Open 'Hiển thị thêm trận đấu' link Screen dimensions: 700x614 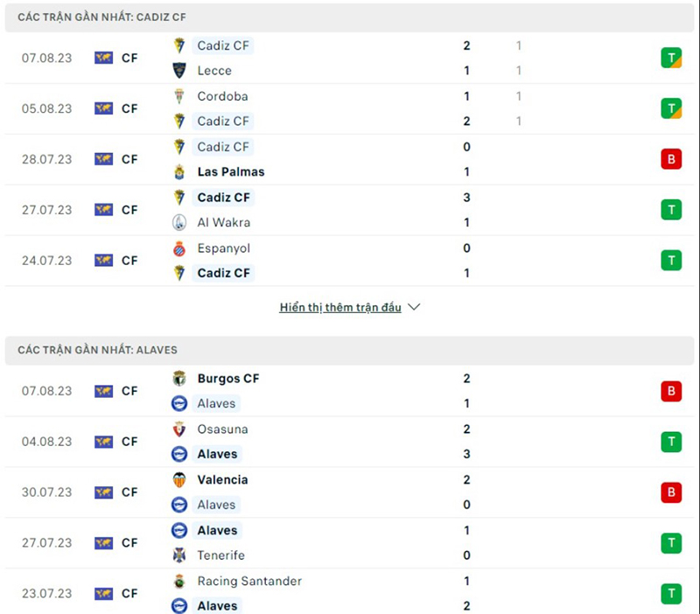(341, 307)
